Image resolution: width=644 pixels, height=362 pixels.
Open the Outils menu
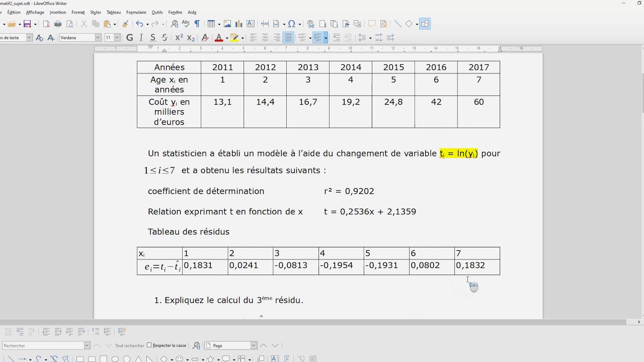tap(157, 12)
